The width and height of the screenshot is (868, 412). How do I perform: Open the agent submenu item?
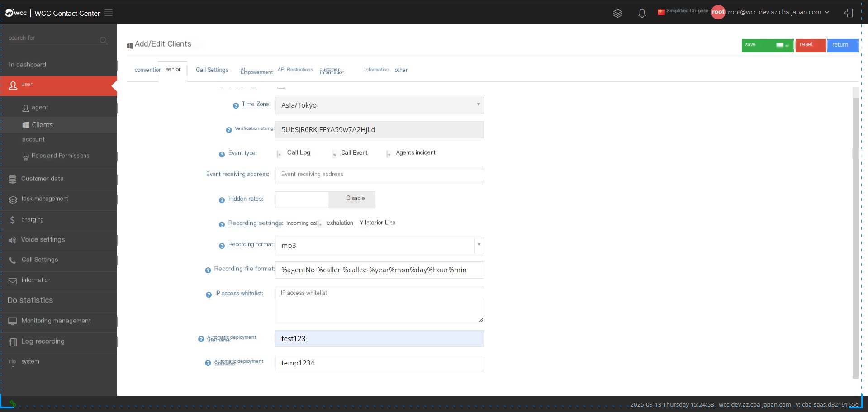pyautogui.click(x=59, y=108)
